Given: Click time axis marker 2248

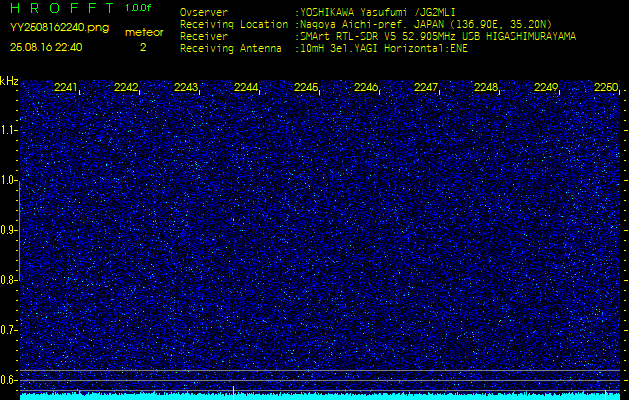Looking at the screenshot, I should 486,87.
